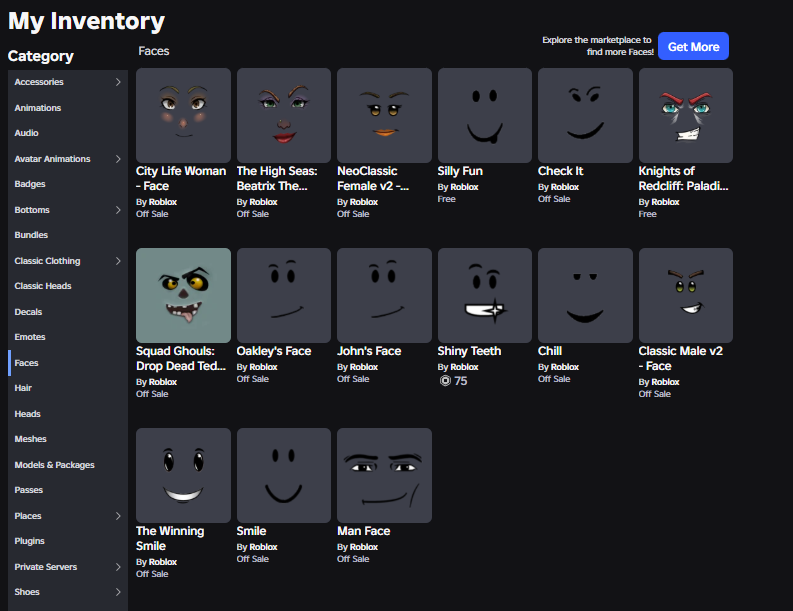Open the City Life Woman - Face title link
Screen dimensions: 793x611
tap(181, 179)
